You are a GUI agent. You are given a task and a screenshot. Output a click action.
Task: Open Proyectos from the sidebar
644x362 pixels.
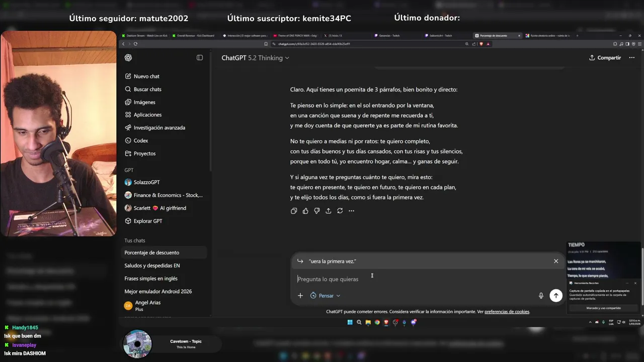pyautogui.click(x=140, y=153)
